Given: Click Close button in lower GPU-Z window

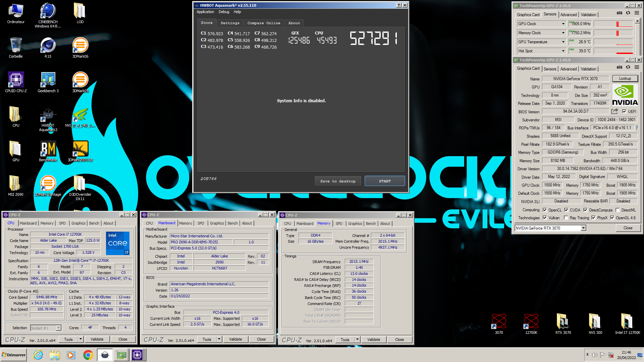Looking at the screenshot, I should click(x=628, y=228).
